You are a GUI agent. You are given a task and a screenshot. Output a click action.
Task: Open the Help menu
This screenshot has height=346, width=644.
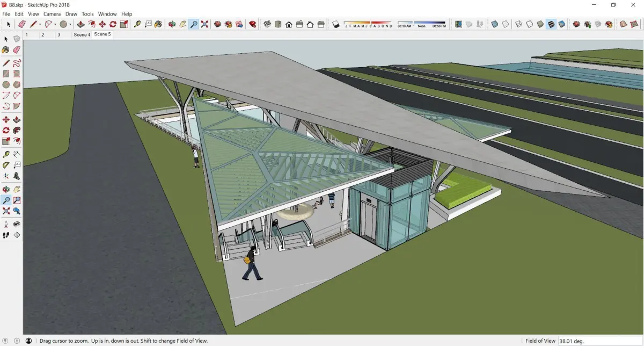pyautogui.click(x=127, y=14)
